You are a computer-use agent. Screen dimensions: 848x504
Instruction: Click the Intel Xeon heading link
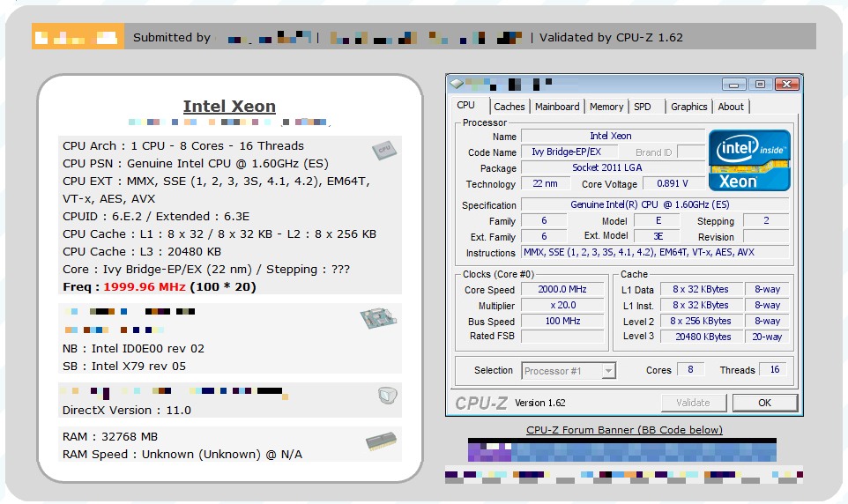point(229,107)
